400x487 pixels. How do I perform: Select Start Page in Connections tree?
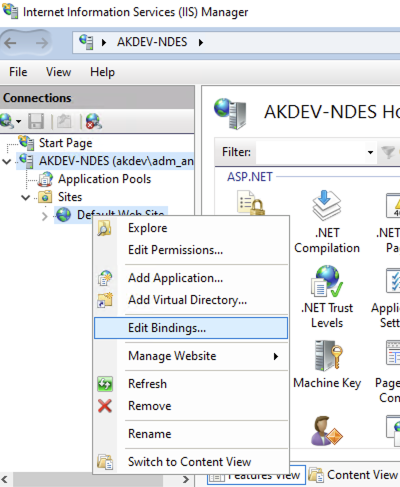point(65,143)
